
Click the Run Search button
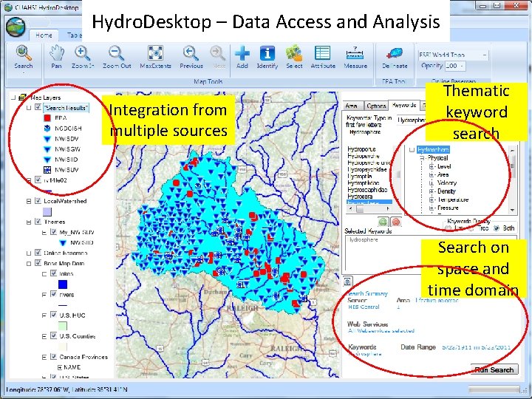tap(494, 369)
